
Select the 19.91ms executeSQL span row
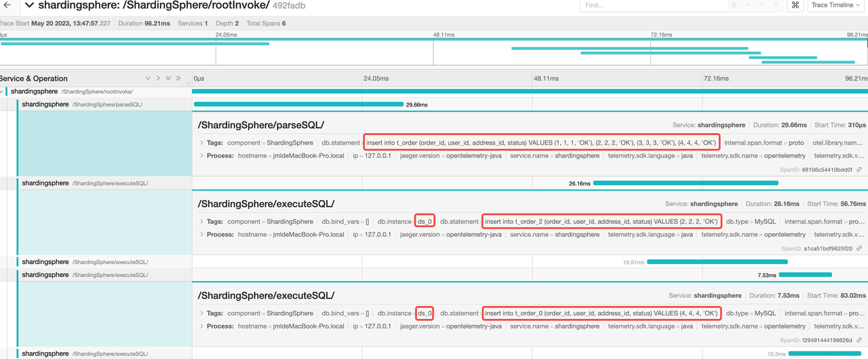coord(81,262)
